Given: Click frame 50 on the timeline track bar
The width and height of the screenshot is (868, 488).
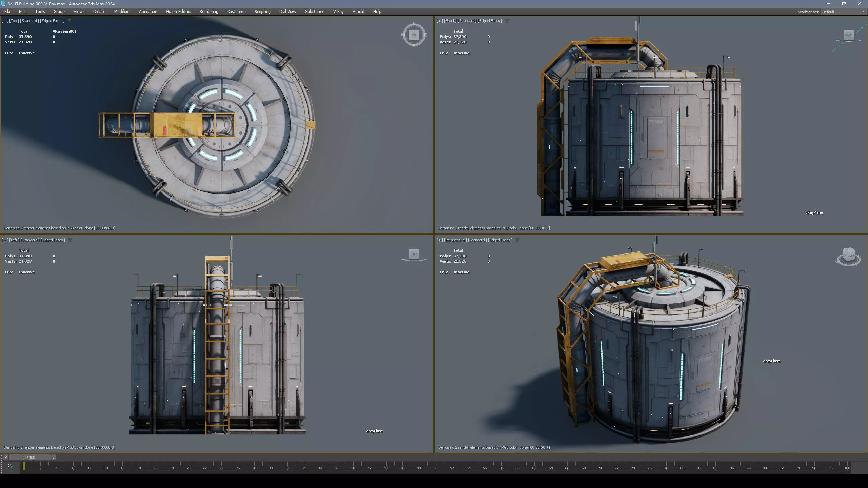Looking at the screenshot, I should (435, 468).
